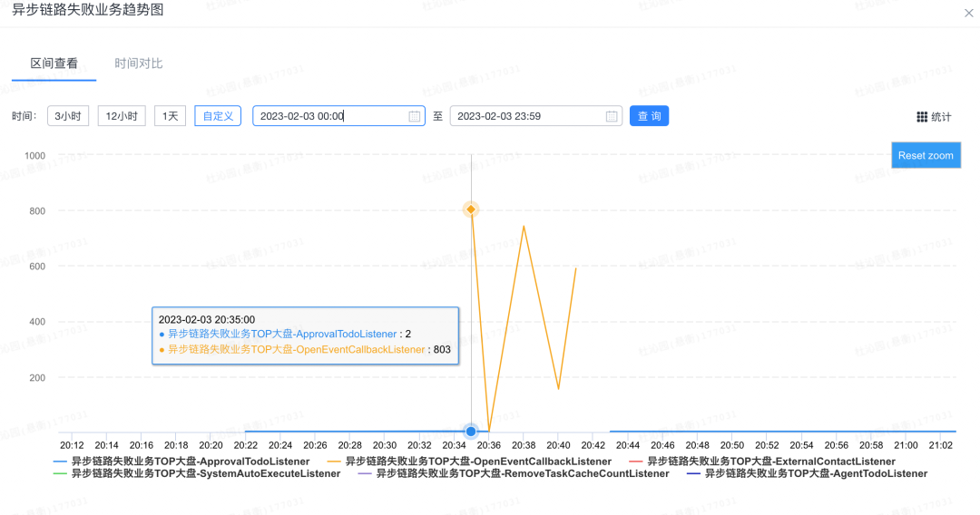Image resolution: width=980 pixels, height=515 pixels.
Task: Switch to 区间查看 tab
Action: coord(54,63)
